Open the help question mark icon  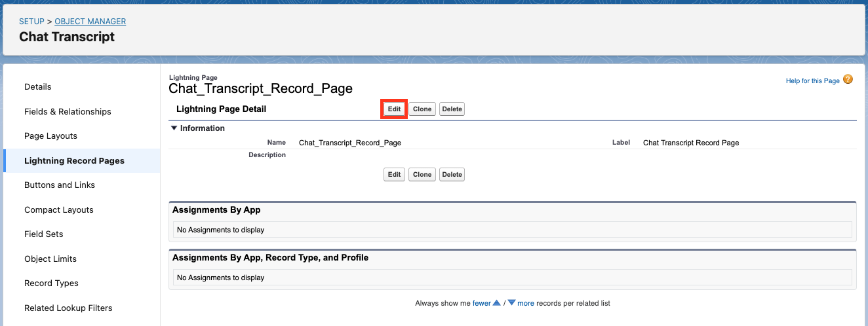pyautogui.click(x=848, y=80)
